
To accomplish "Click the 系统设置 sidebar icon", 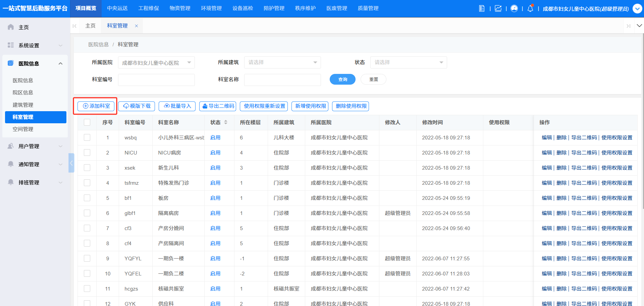I will pyautogui.click(x=11, y=45).
